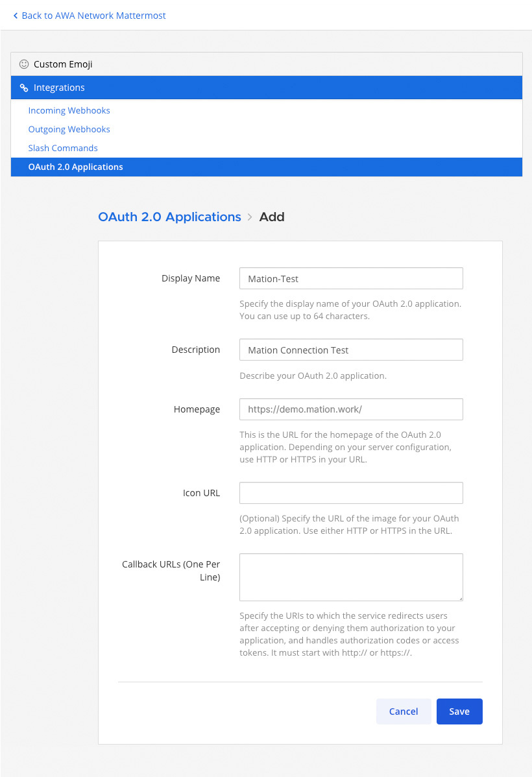Focus the empty Icon URL field
This screenshot has height=777, width=532.
coord(351,493)
